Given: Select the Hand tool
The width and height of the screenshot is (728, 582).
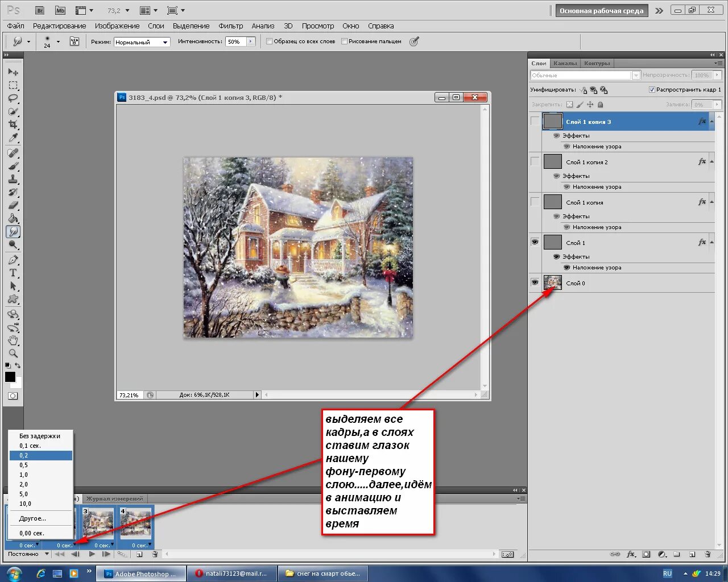Looking at the screenshot, I should (13, 340).
